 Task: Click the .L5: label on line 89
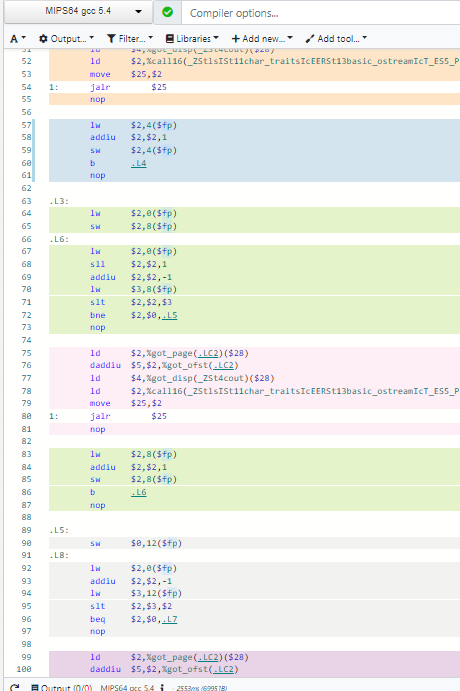[x=59, y=530]
